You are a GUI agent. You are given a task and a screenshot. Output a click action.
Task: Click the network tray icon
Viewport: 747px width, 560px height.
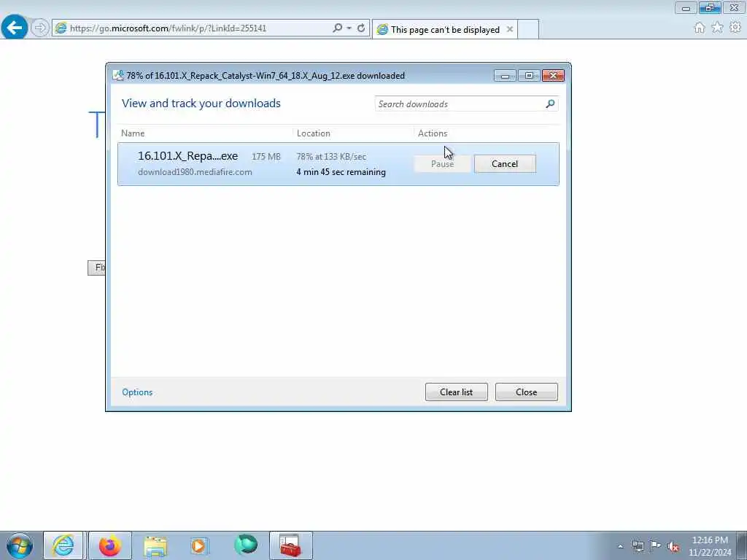(638, 546)
